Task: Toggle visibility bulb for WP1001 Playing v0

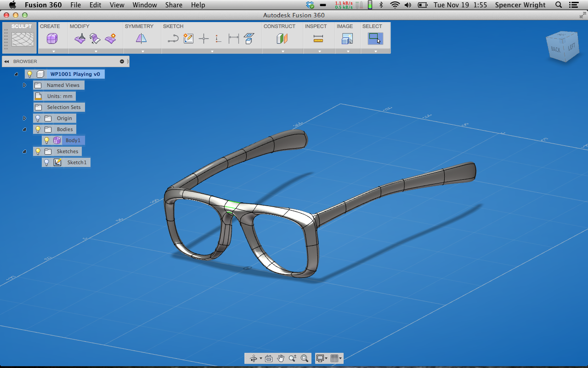Action: point(29,74)
